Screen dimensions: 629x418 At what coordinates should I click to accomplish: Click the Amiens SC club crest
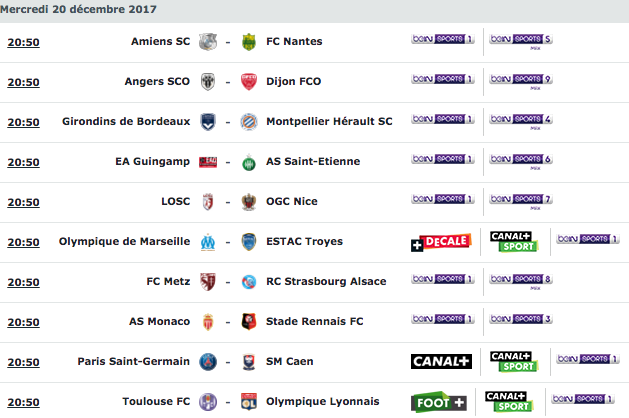point(208,42)
